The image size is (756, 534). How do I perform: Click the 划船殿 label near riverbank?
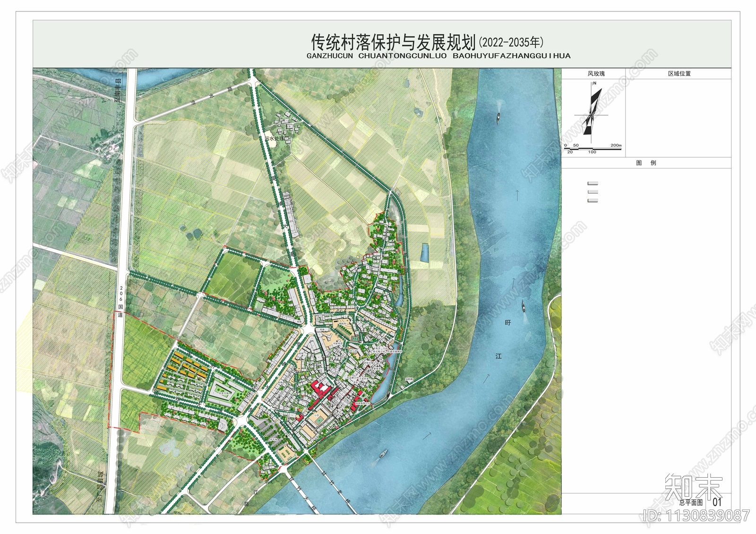[409, 379]
